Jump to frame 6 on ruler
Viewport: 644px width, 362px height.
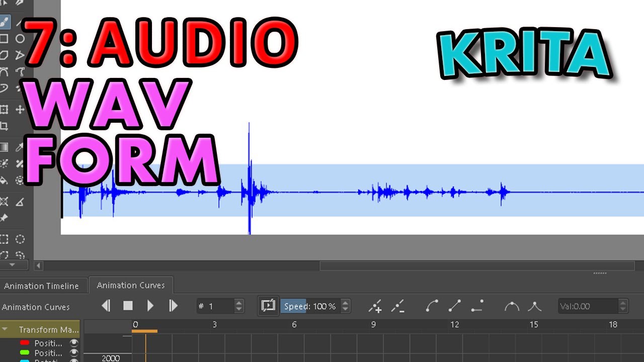point(294,324)
